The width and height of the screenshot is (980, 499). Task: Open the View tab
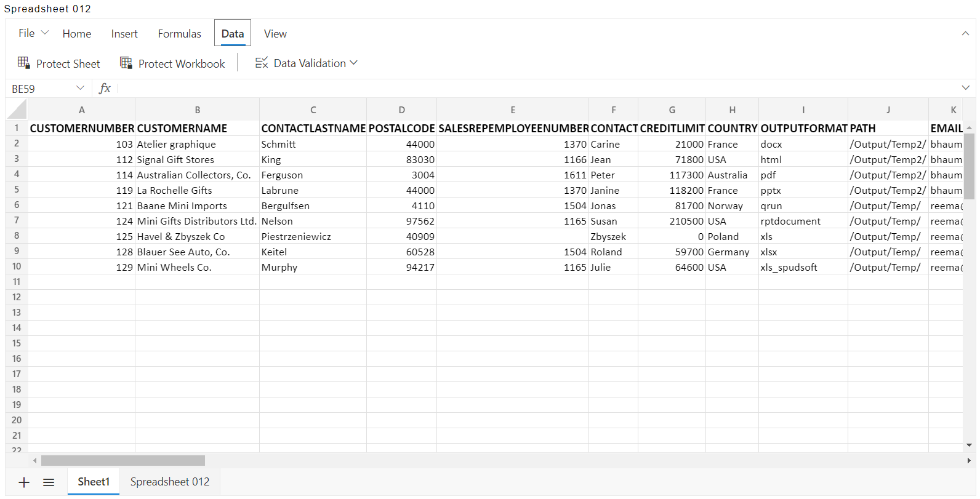click(275, 34)
